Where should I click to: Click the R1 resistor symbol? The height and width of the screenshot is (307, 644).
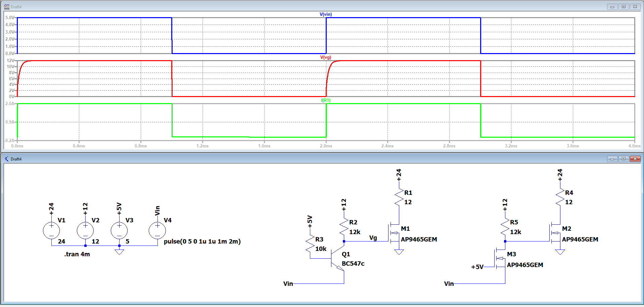tap(399, 197)
